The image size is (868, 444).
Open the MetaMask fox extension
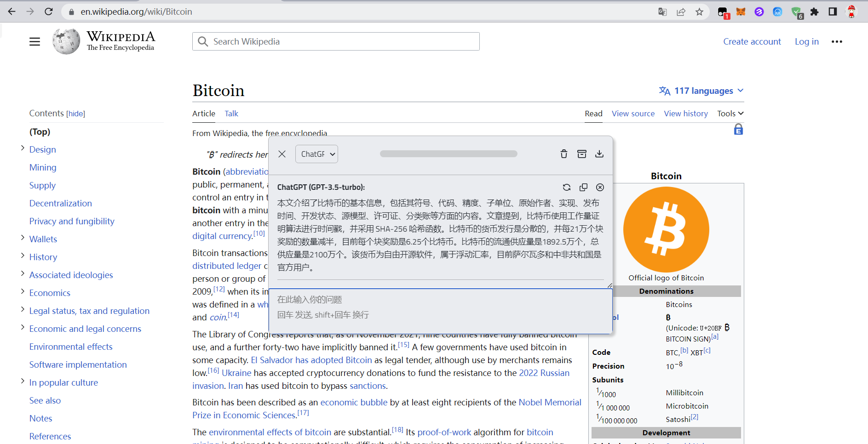[x=741, y=12]
